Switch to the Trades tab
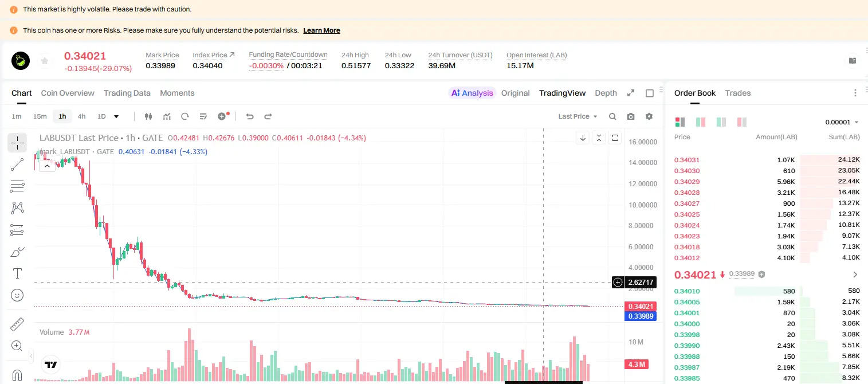Image resolution: width=868 pixels, height=384 pixels. tap(737, 93)
